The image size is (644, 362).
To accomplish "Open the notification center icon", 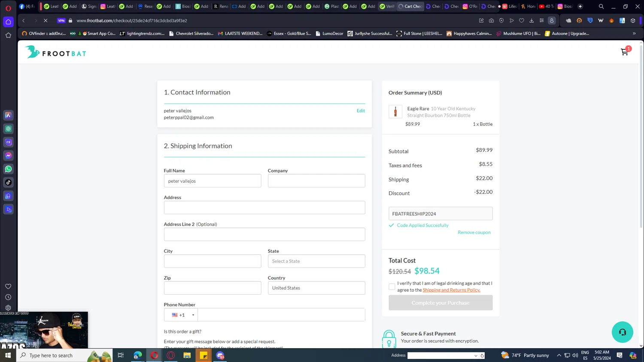I will pyautogui.click(x=619, y=355).
